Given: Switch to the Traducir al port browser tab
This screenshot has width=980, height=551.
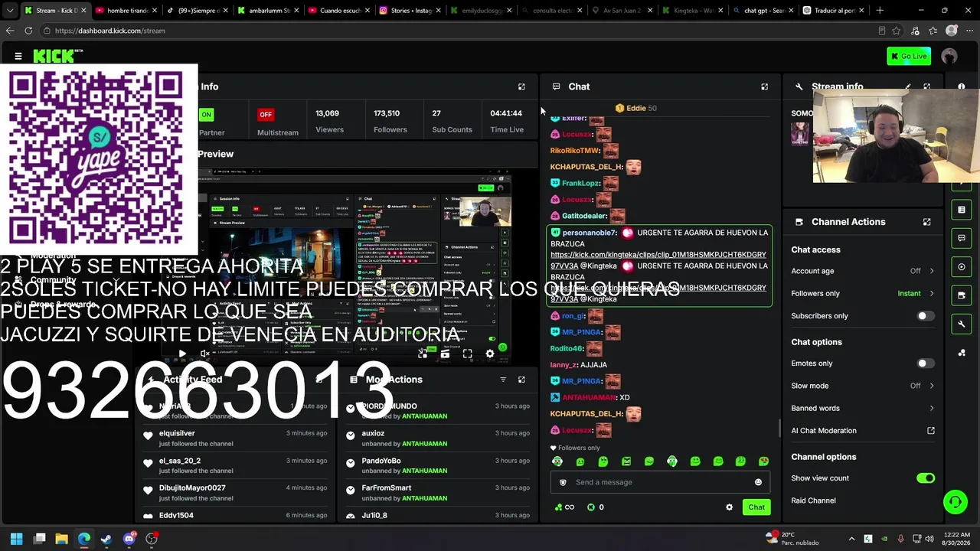Looking at the screenshot, I should (x=832, y=11).
